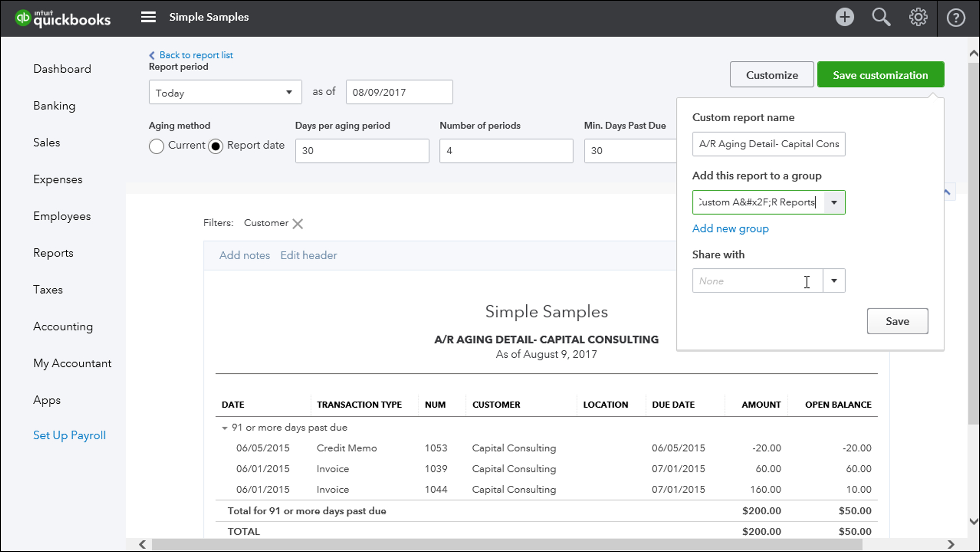Click the Save button in customization panel

tap(897, 321)
